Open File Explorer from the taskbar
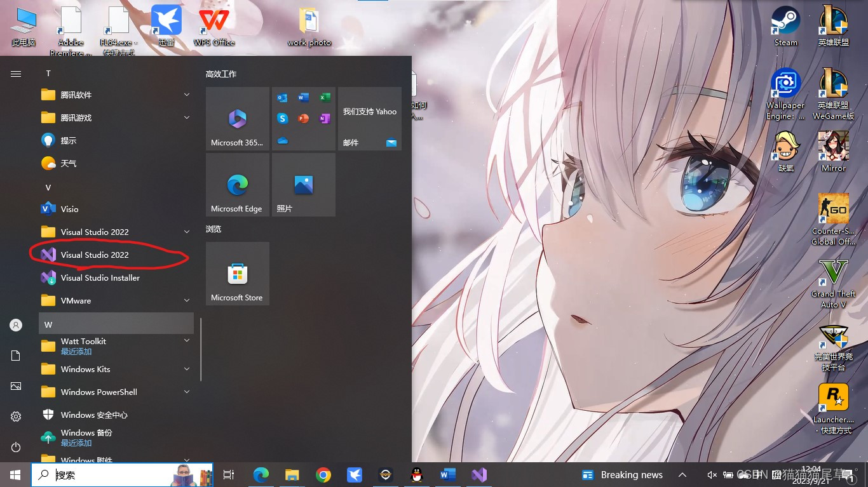The height and width of the screenshot is (487, 868). (x=292, y=475)
